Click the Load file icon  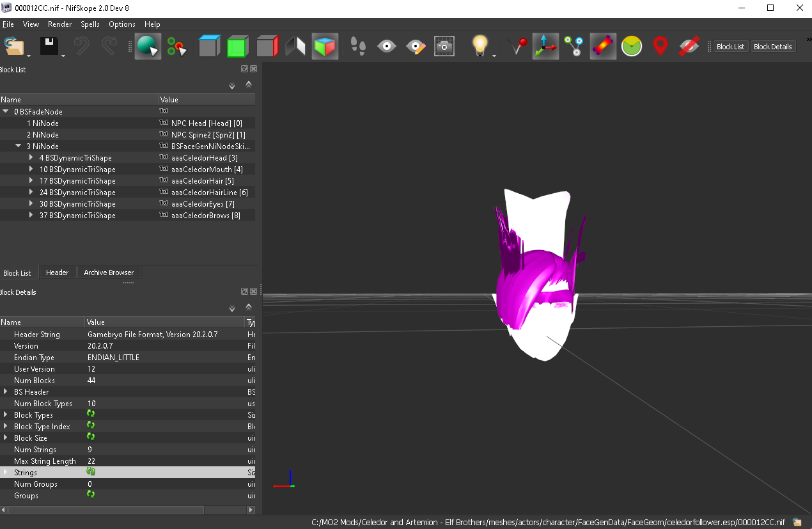pos(13,46)
